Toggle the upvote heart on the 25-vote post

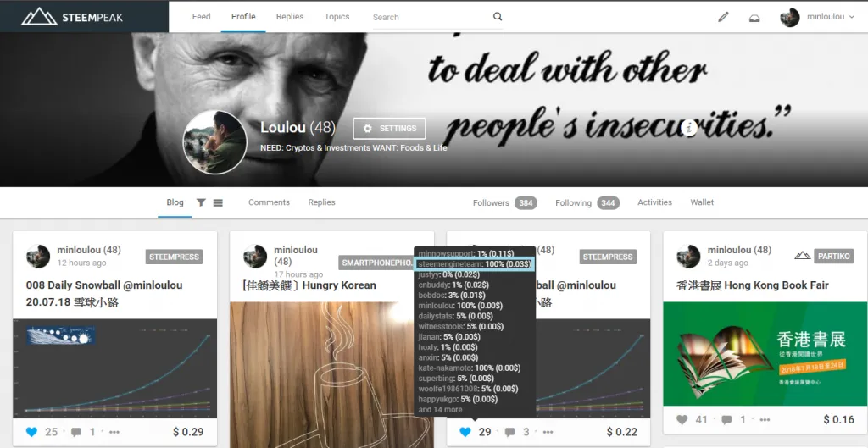[31, 432]
